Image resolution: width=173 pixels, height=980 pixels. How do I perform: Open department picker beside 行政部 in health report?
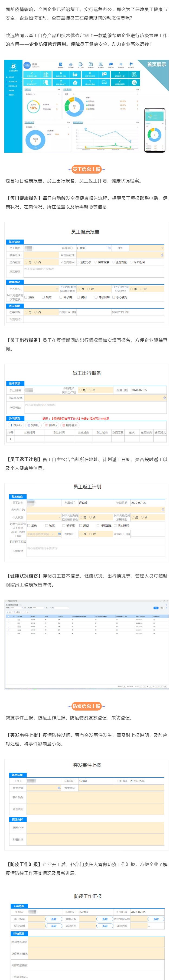click(x=109, y=248)
